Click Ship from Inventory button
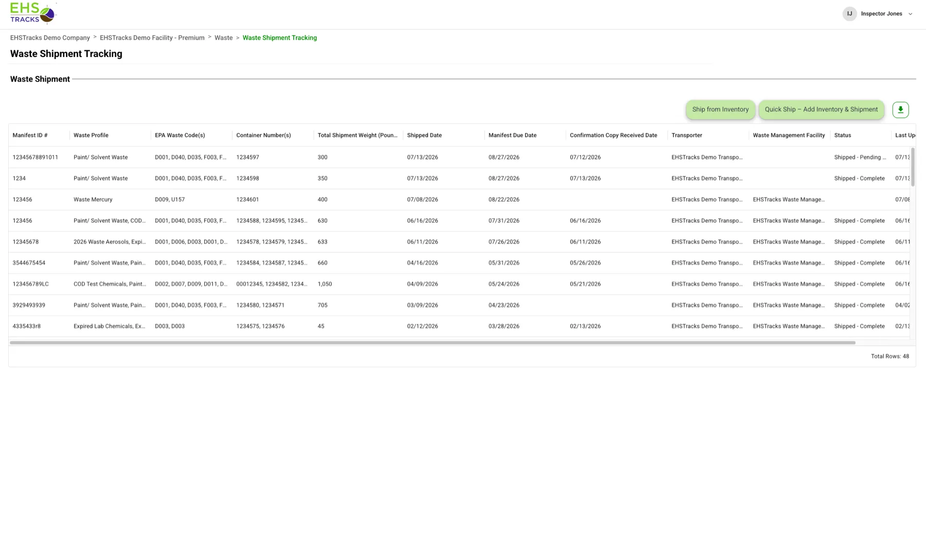Image resolution: width=926 pixels, height=560 pixels. 720,110
